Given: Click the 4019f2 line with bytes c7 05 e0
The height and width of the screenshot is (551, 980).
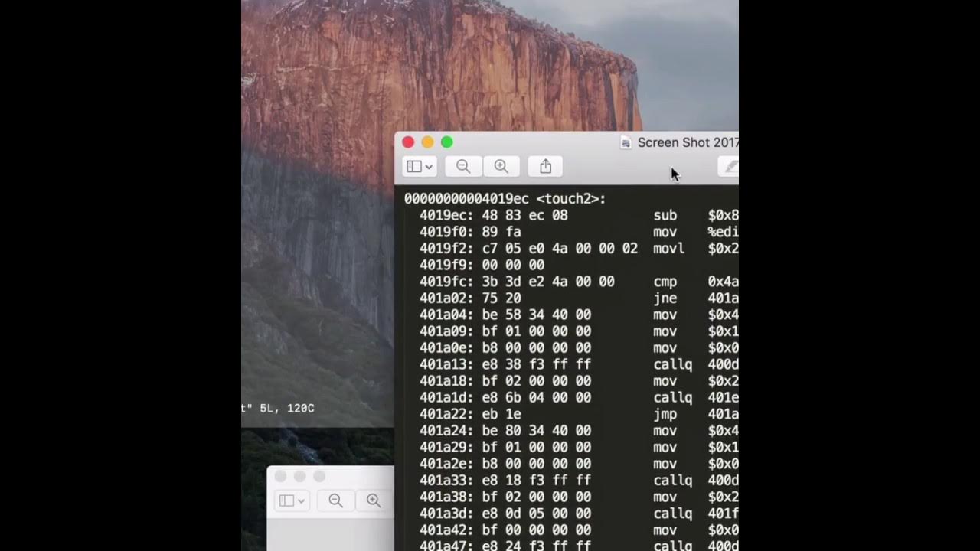Looking at the screenshot, I should pyautogui.click(x=579, y=249).
